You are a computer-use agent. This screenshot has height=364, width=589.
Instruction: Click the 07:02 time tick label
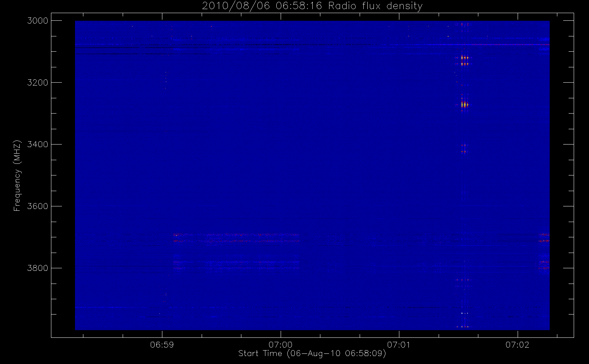click(517, 345)
